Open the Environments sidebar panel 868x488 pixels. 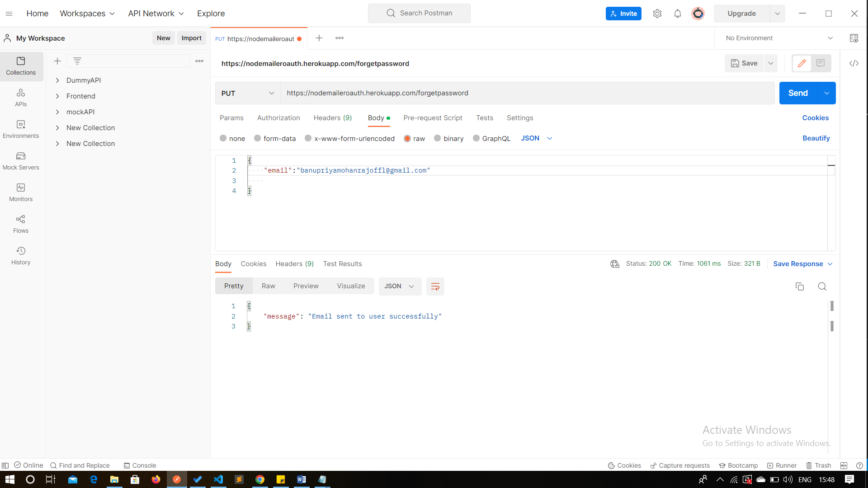tap(21, 129)
